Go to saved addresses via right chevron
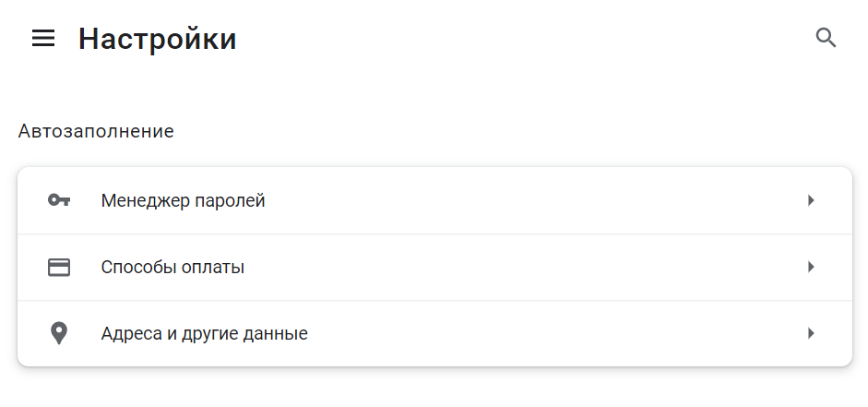Image resolution: width=868 pixels, height=407 pixels. (811, 333)
